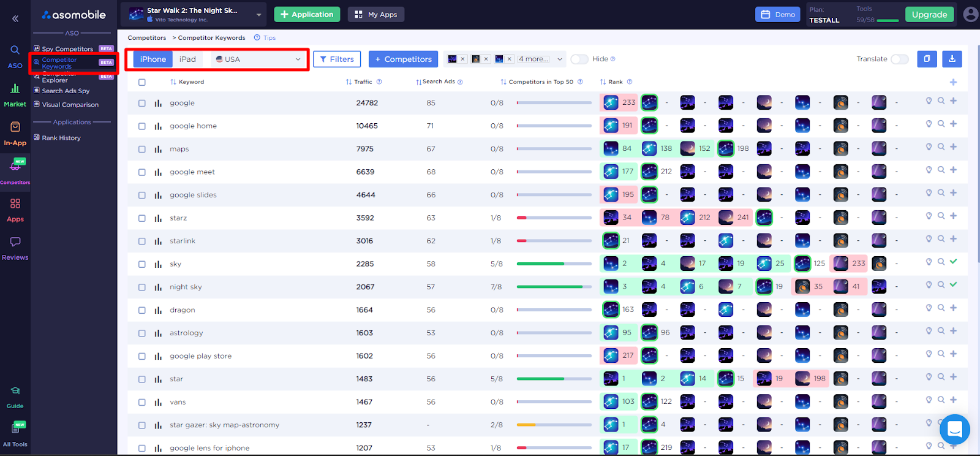Open the USA country dropdown
This screenshot has height=456, width=980.
258,59
